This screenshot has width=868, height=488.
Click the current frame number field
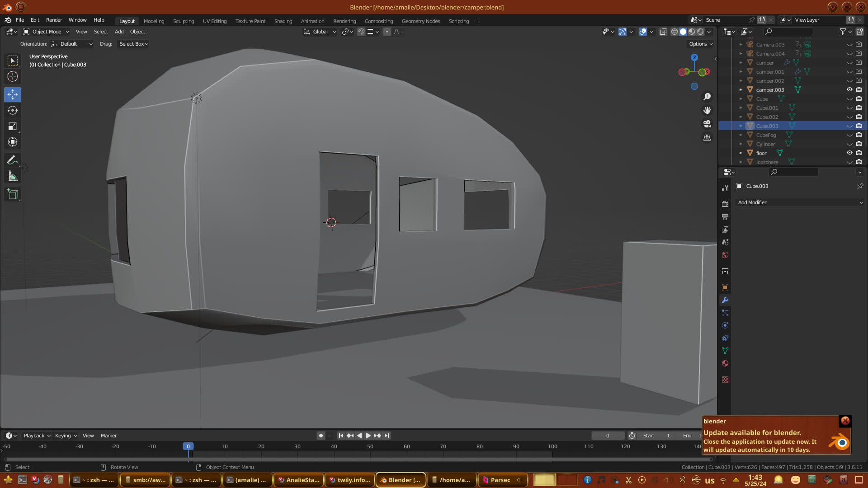(x=608, y=436)
